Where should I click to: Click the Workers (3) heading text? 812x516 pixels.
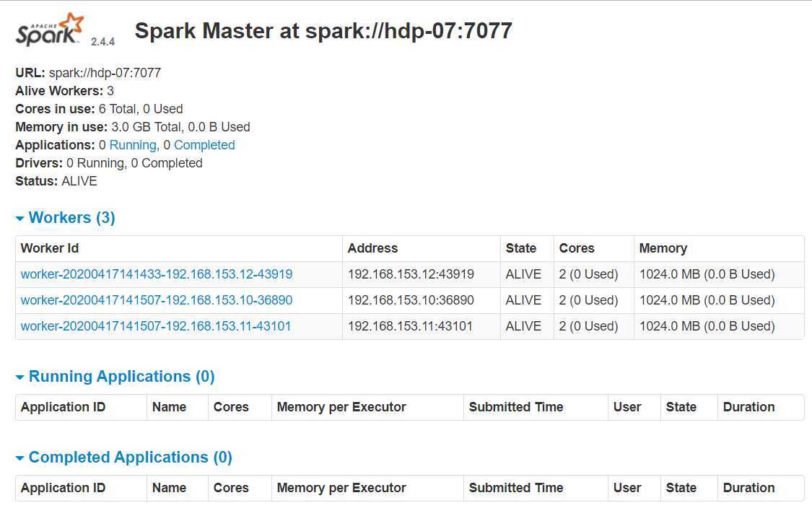pos(72,217)
